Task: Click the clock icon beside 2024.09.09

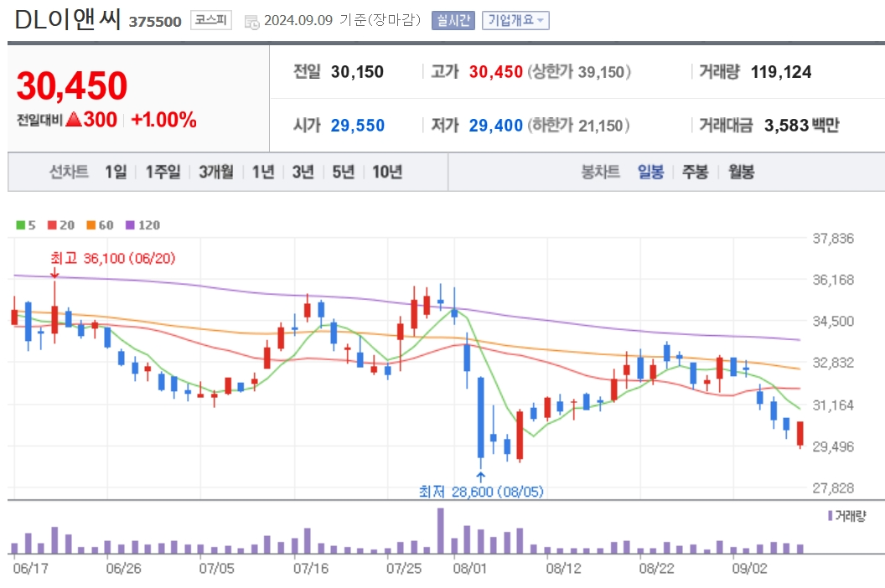Action: (251, 22)
